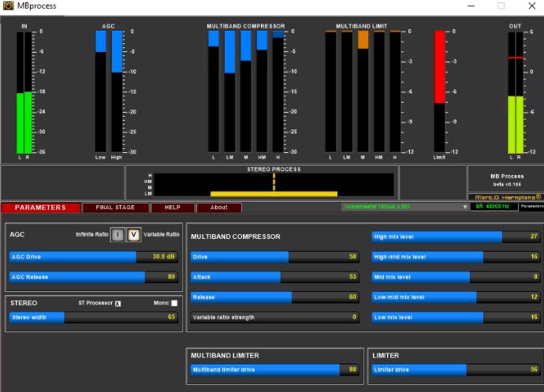This screenshot has width=544, height=392.
Task: Open the Voicemeeter Virtual ASIO device dropdown
Action: click(x=405, y=207)
